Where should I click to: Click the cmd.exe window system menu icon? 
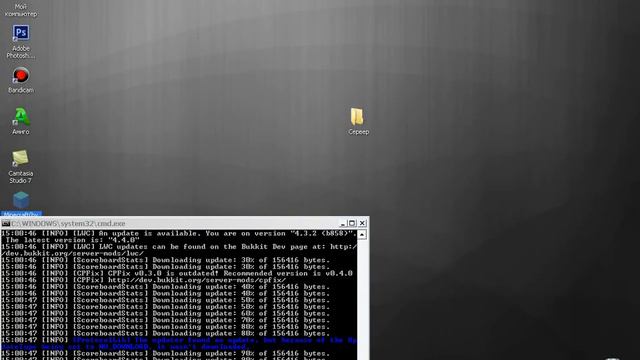tap(6, 224)
